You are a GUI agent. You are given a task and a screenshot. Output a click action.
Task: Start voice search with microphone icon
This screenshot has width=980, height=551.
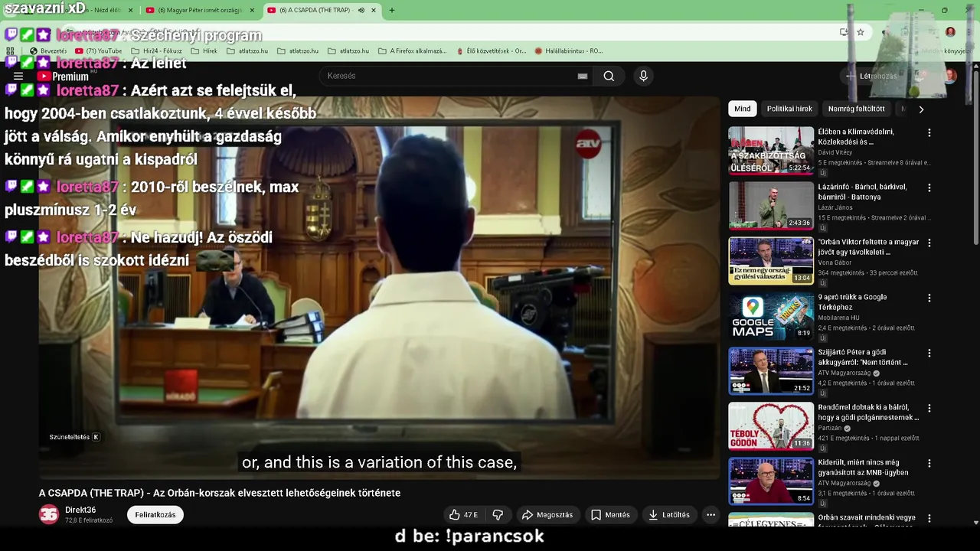point(643,76)
